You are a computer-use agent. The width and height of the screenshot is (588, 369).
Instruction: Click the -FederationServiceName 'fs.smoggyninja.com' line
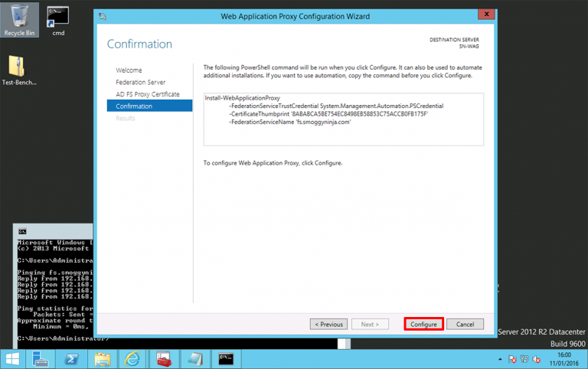[290, 122]
